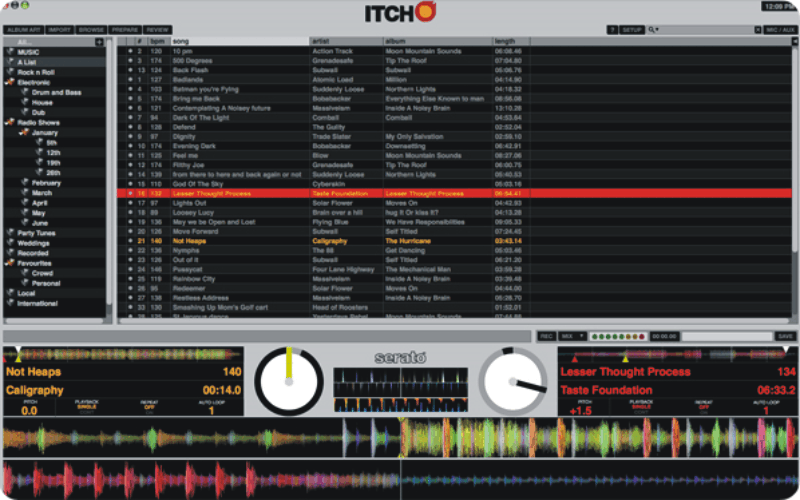Select the track Lights Out in the library

pos(190,202)
